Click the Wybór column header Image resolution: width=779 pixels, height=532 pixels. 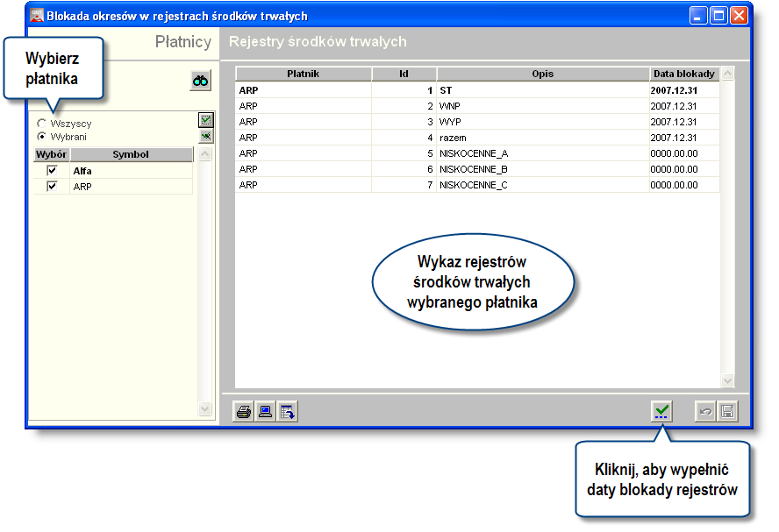click(51, 154)
